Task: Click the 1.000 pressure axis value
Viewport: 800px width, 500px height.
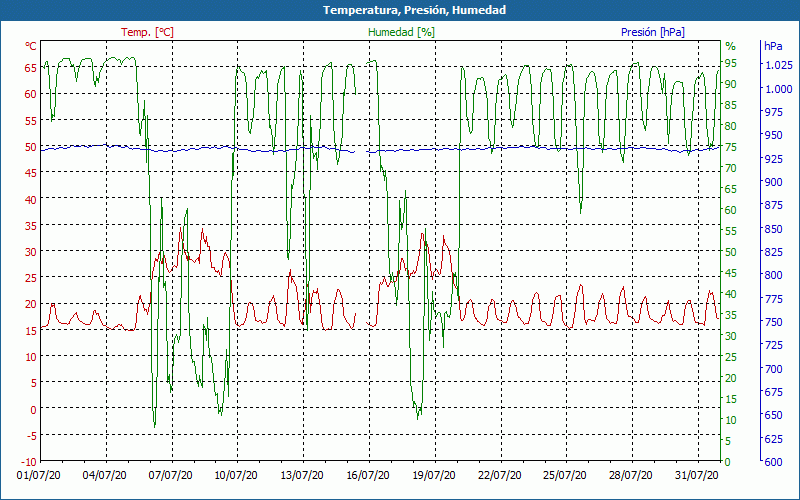Action: [779, 89]
